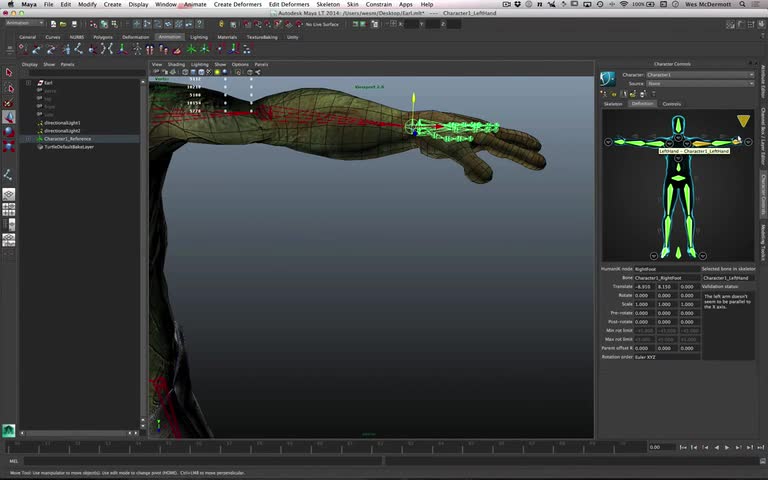Click the yellow validation warning triangle
Image resolution: width=768 pixels, height=480 pixels.
pyautogui.click(x=743, y=121)
